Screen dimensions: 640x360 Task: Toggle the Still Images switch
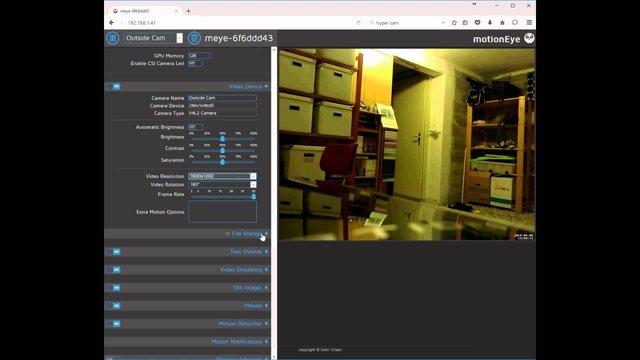(x=113, y=288)
